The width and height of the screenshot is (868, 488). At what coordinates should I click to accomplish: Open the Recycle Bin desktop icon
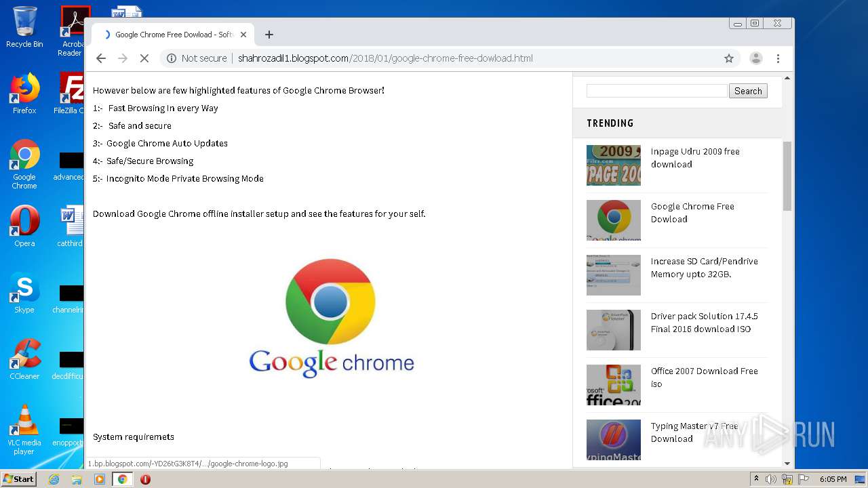(24, 27)
